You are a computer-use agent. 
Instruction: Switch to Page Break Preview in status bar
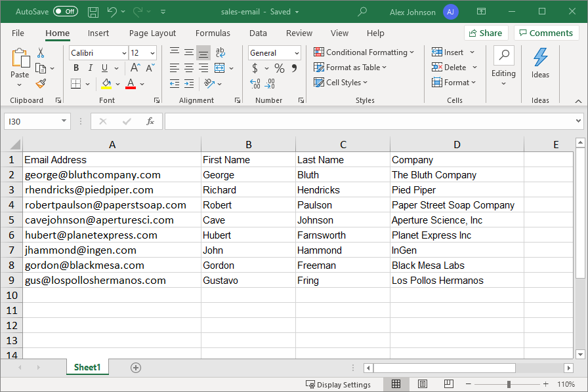pos(449,384)
